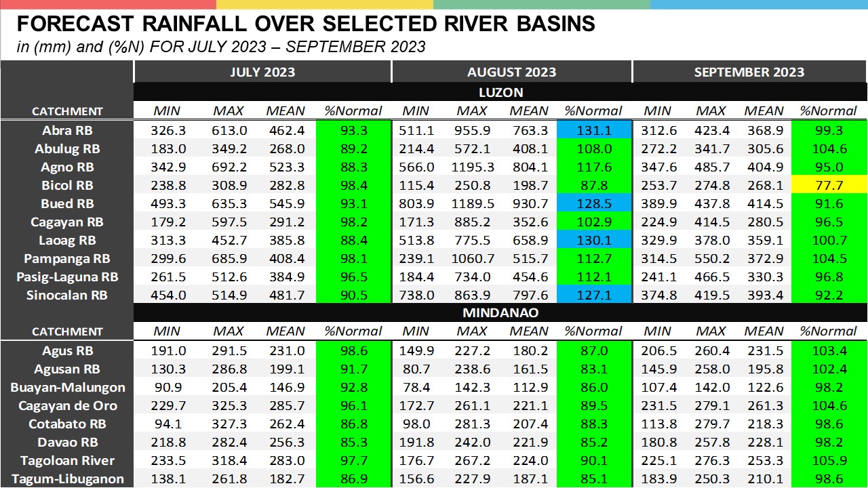The height and width of the screenshot is (488, 868).
Task: Click Cagayan RB July %Normal cell 98.2
Action: click(x=353, y=222)
